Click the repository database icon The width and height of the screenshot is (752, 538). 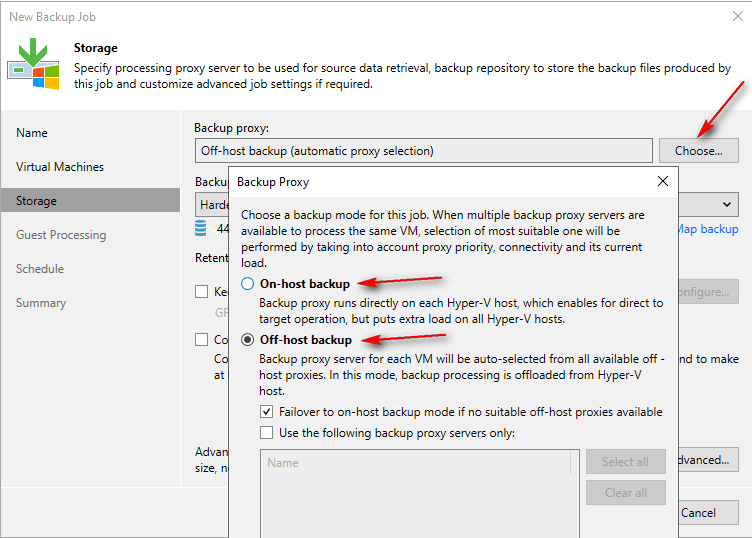pyautogui.click(x=201, y=229)
